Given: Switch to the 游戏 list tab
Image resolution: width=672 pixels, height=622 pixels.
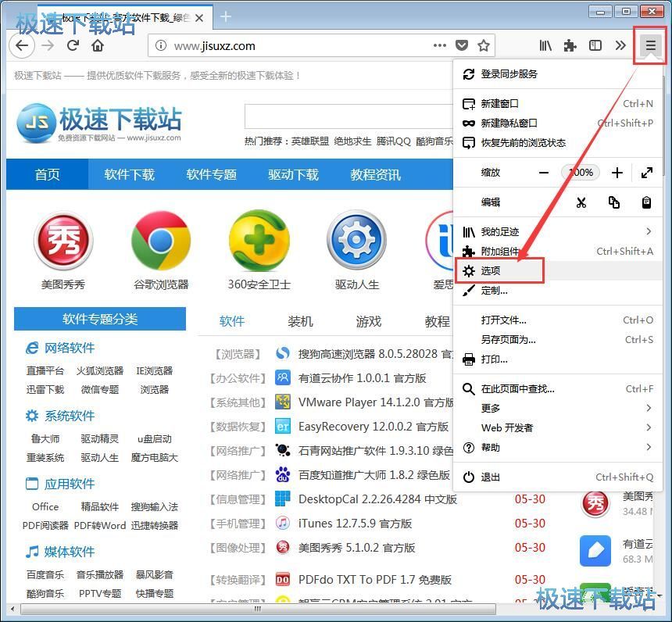Looking at the screenshot, I should (369, 321).
